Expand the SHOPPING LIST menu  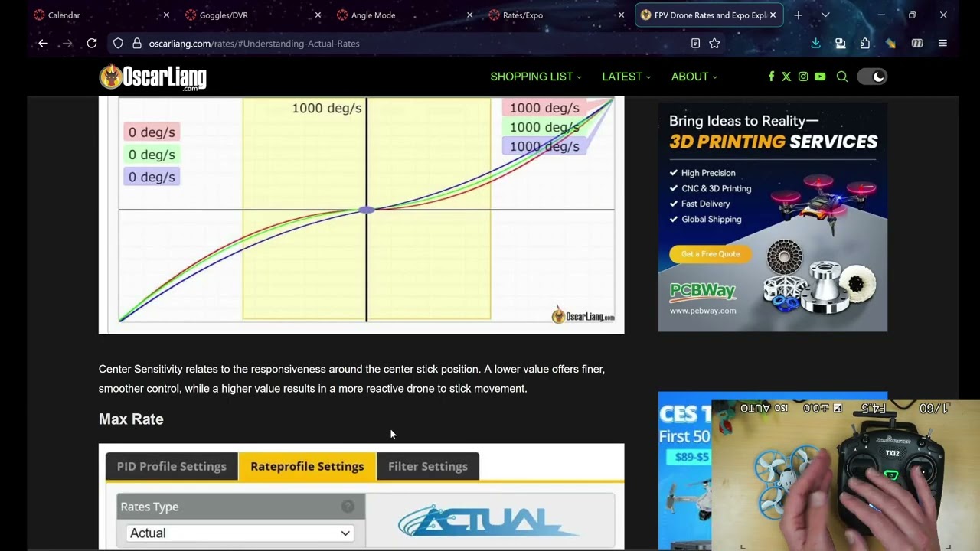536,77
